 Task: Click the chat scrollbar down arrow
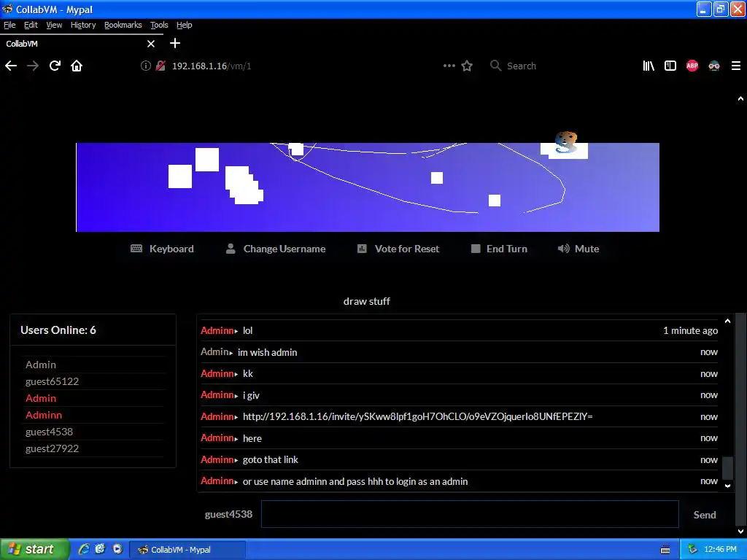[727, 486]
